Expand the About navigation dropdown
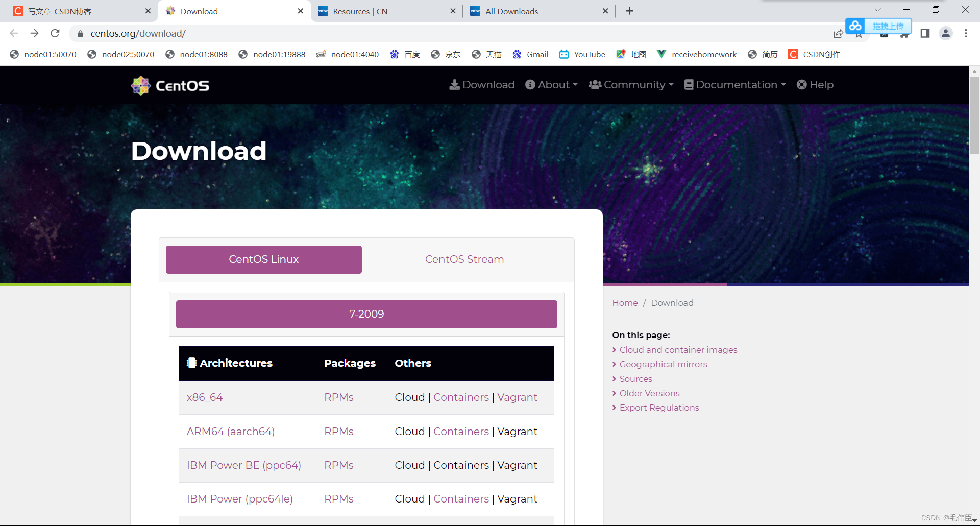This screenshot has width=980, height=526. pyautogui.click(x=552, y=85)
